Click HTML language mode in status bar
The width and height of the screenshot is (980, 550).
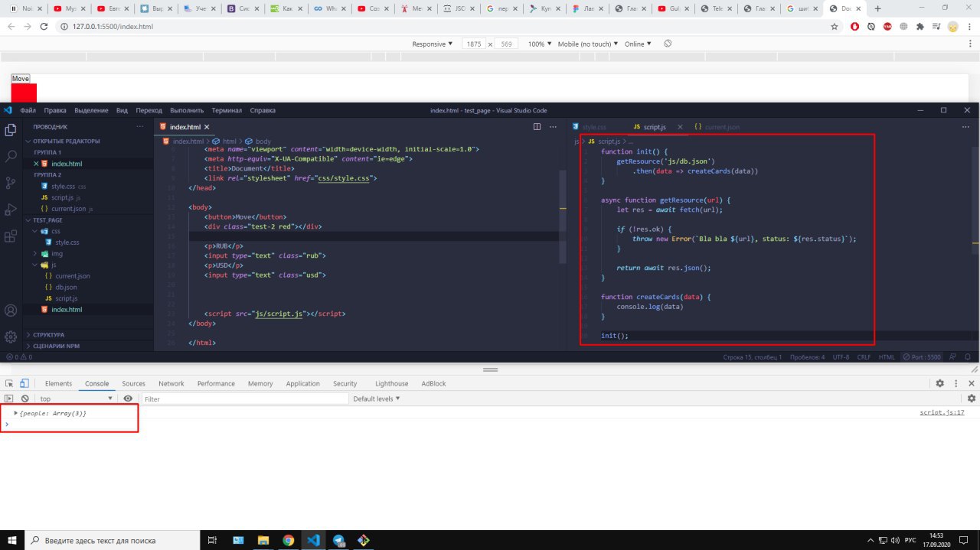(887, 357)
